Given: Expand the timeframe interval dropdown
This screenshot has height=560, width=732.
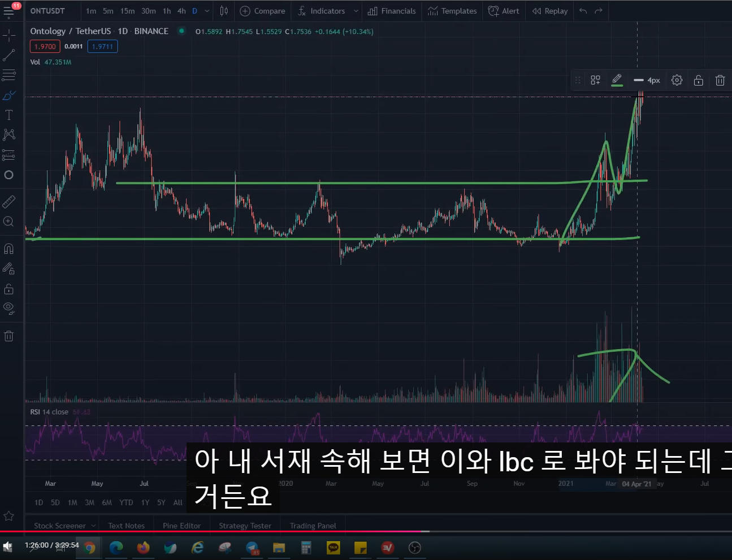Looking at the screenshot, I should pyautogui.click(x=207, y=11).
